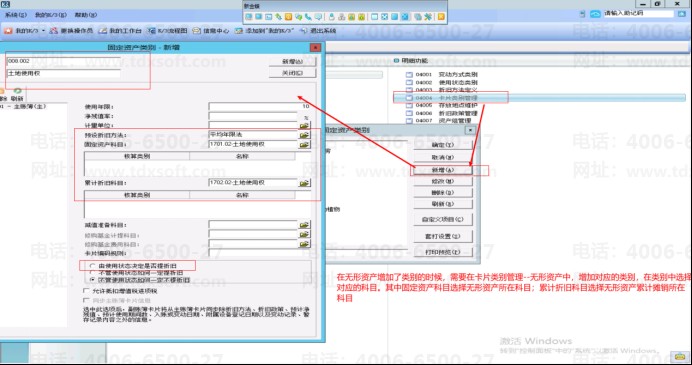Viewport: 692px width, 365px height.
Task: Click 新增(A) in 固定资产类别 window
Action: point(443,170)
